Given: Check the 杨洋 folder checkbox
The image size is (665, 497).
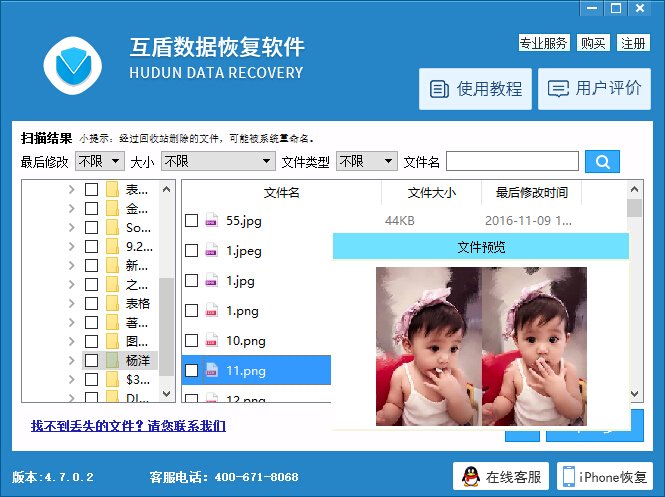Looking at the screenshot, I should pos(91,360).
